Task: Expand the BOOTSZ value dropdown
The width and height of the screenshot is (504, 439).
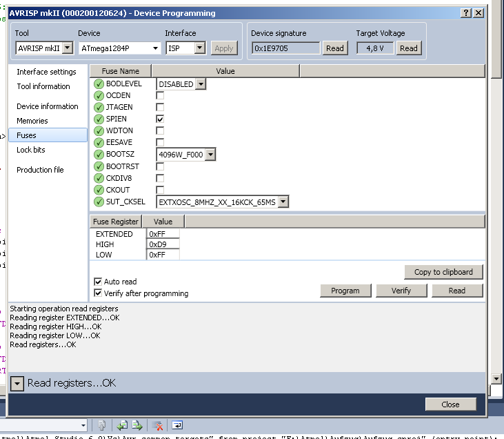Action: click(210, 155)
